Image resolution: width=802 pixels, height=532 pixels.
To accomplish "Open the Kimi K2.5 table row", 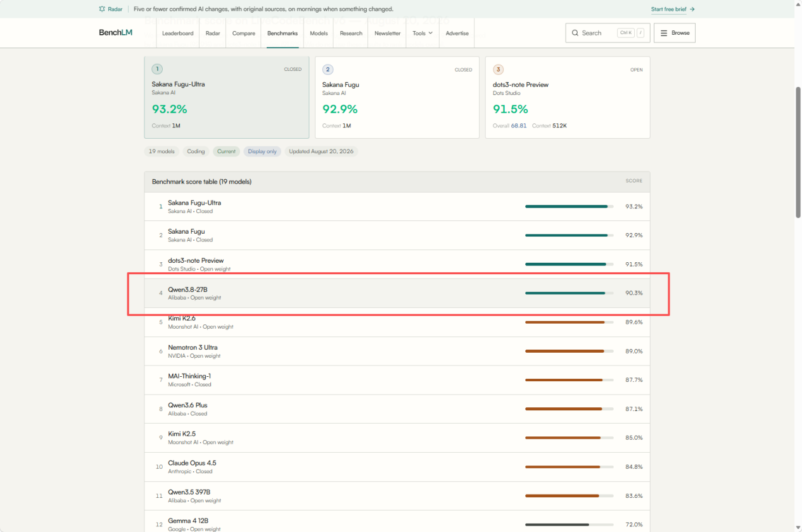I will pyautogui.click(x=397, y=438).
